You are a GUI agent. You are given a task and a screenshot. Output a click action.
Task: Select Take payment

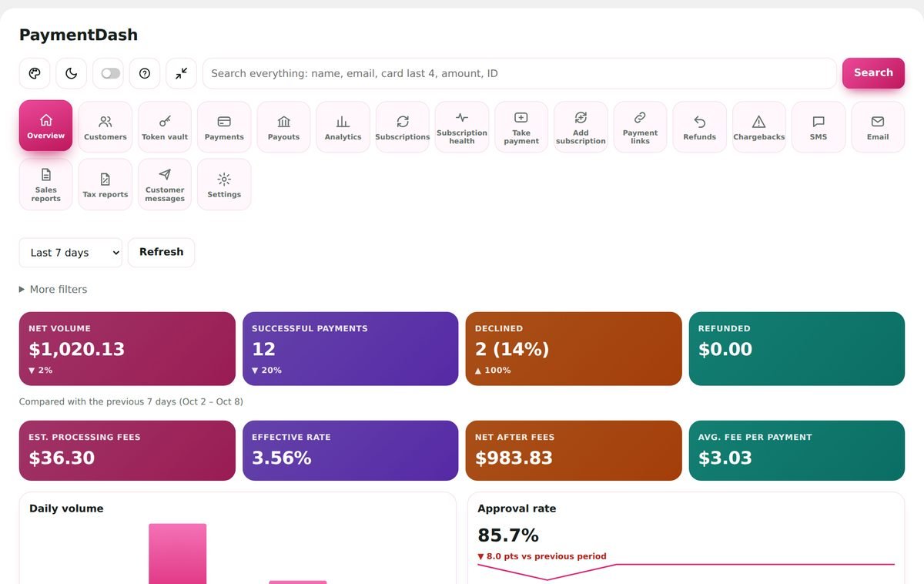521,127
